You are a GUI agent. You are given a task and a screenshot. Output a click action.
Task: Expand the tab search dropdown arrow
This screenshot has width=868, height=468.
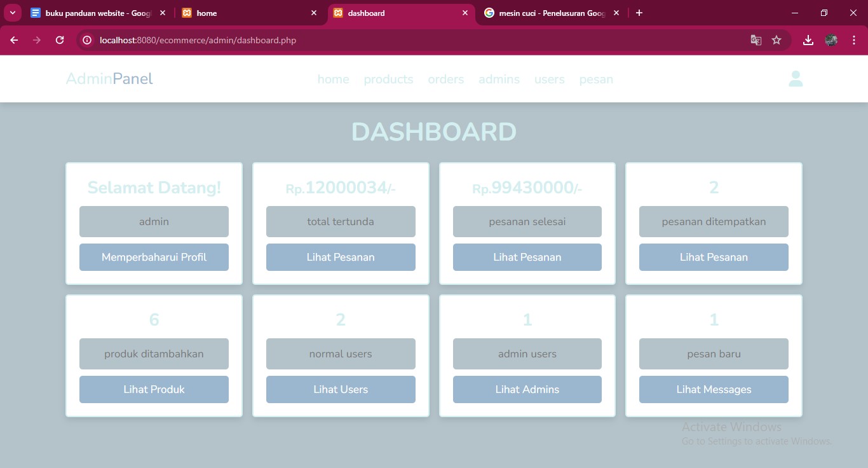tap(12, 13)
